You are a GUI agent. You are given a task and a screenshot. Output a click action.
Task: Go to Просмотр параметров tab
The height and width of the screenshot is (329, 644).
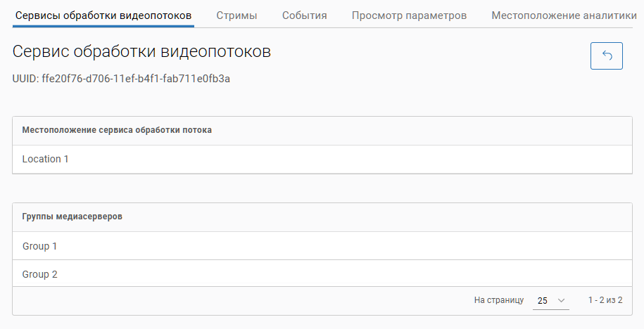tap(409, 15)
